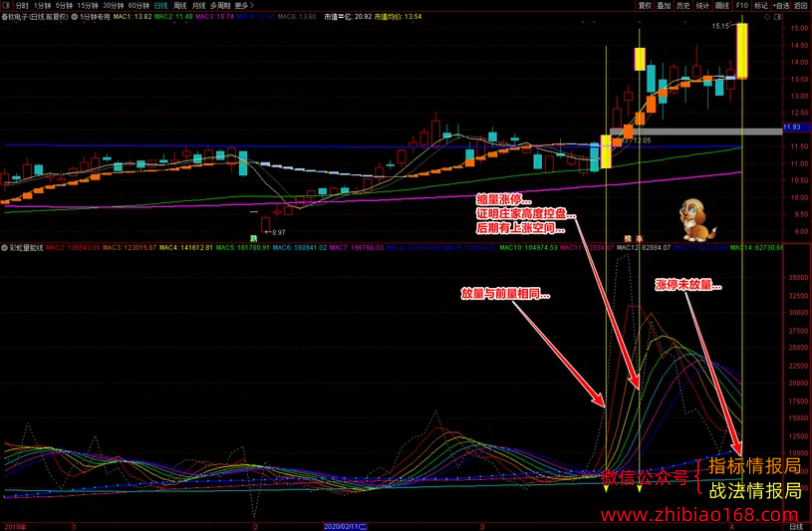Click the 15.15 high price label
This screenshot has width=812, height=531.
point(720,26)
